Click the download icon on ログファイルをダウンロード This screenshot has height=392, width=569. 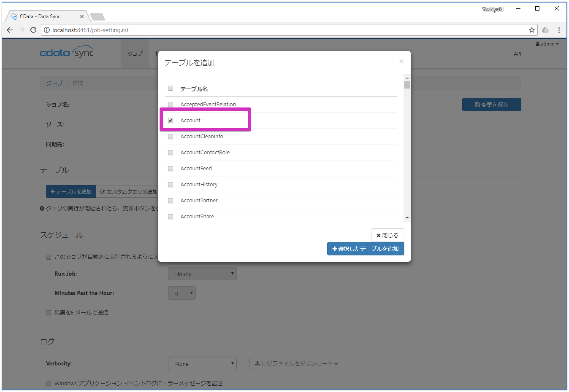[257, 363]
